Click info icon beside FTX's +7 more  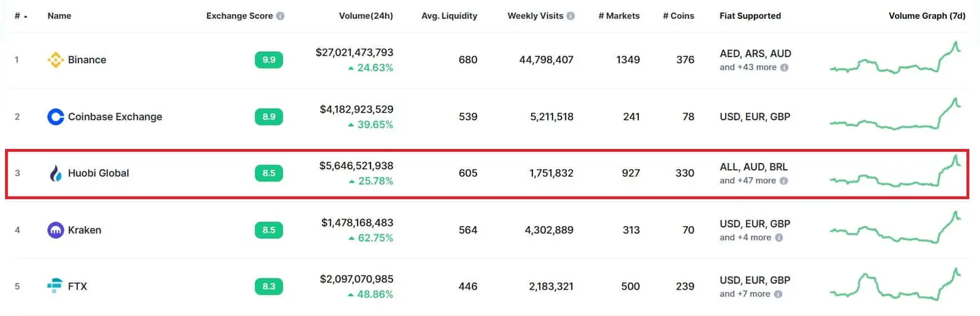coord(778,294)
